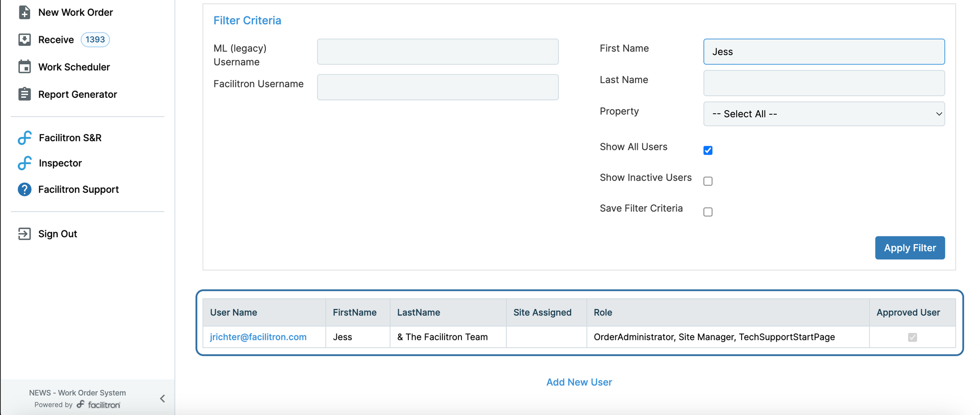
Task: Click the FirstName column header
Action: tap(358, 313)
